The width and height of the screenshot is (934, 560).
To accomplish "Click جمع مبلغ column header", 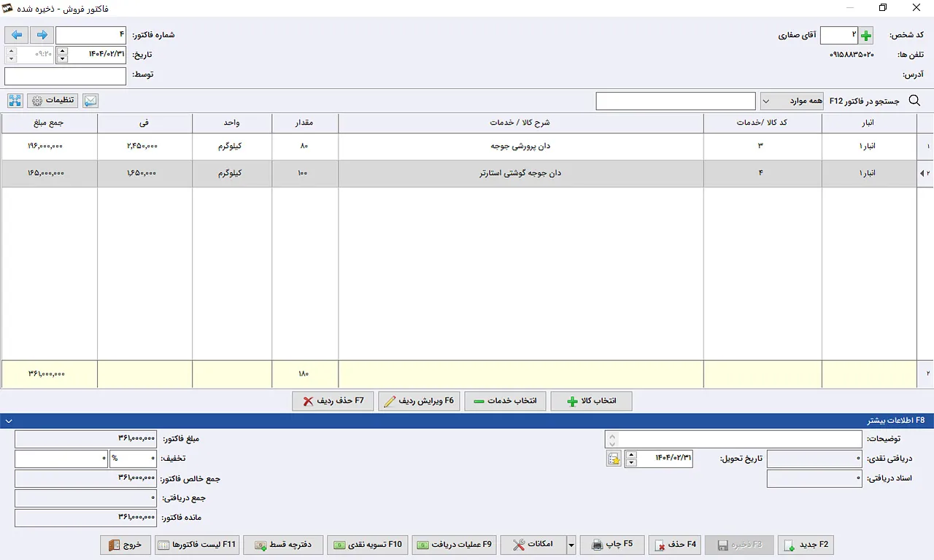I will click(x=50, y=122).
